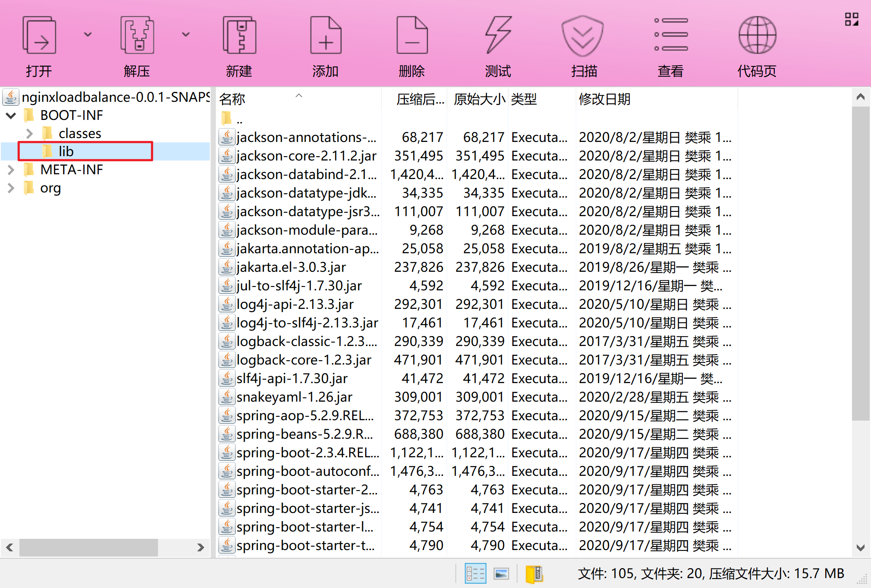
Task: Click the Code page (代码页) globe icon
Action: (x=757, y=35)
